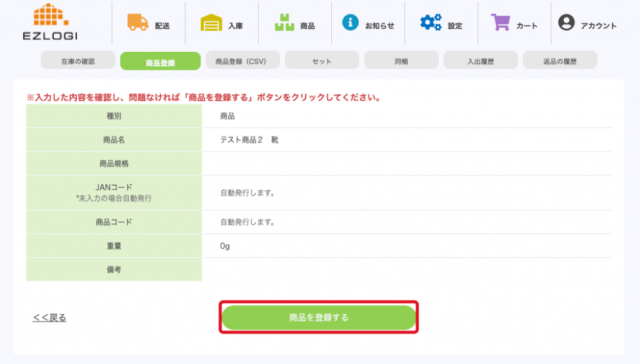Open the 入出履歴 tab
Screen dimensions: 640x364
point(481,61)
